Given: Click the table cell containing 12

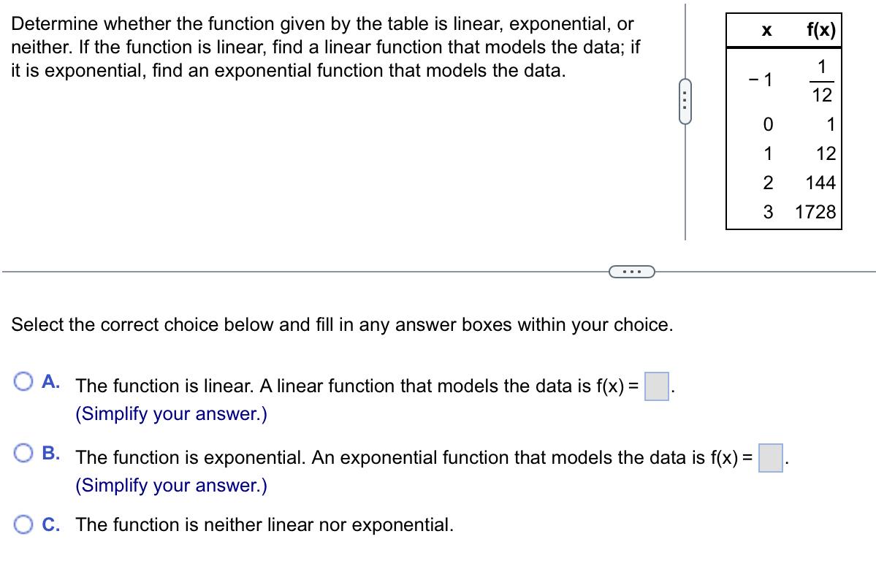Looking at the screenshot, I should [x=826, y=154].
